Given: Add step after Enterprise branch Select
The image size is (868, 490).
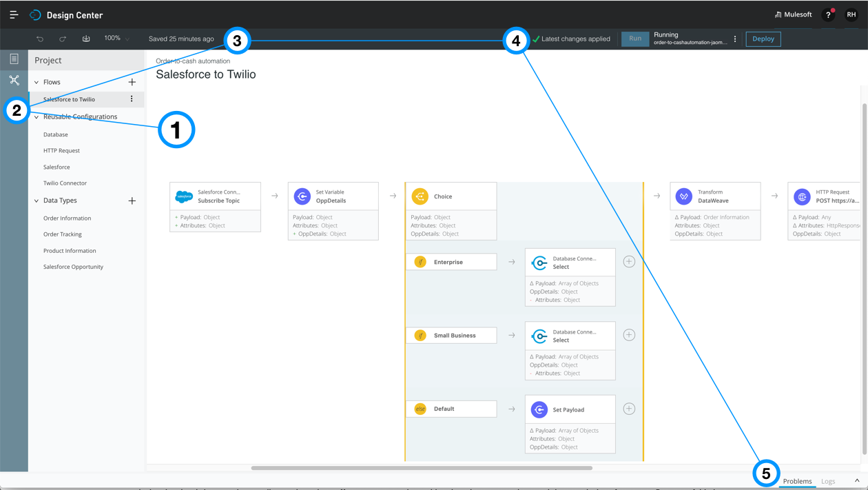Looking at the screenshot, I should [x=629, y=262].
